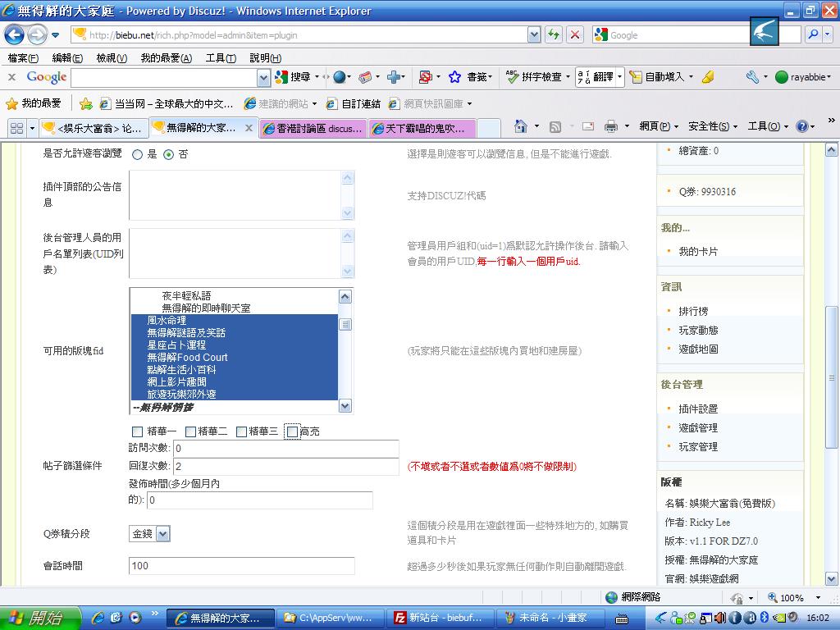Open the 排行榜 link in sidebar
840x630 pixels.
(693, 311)
